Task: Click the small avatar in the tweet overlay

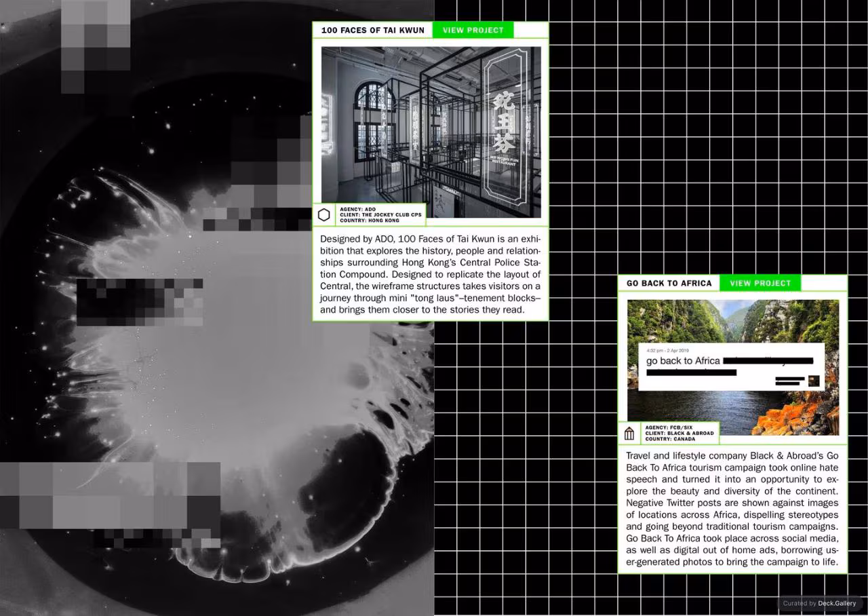Action: pos(814,381)
